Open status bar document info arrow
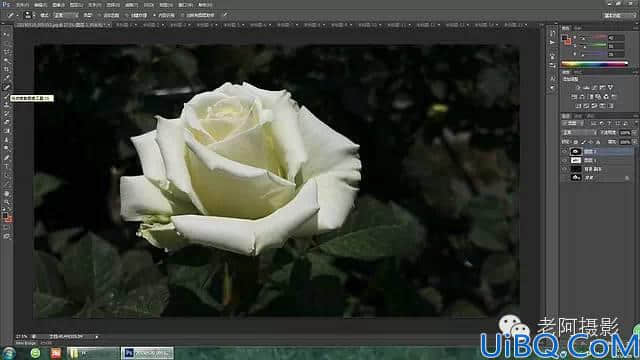Image resolution: width=640 pixels, height=360 pixels. (97, 337)
